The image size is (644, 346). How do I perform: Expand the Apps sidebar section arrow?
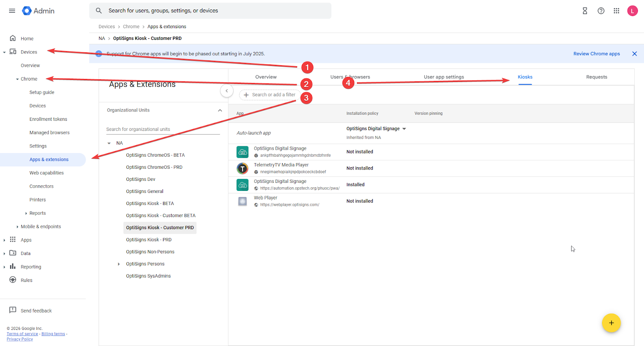4,240
